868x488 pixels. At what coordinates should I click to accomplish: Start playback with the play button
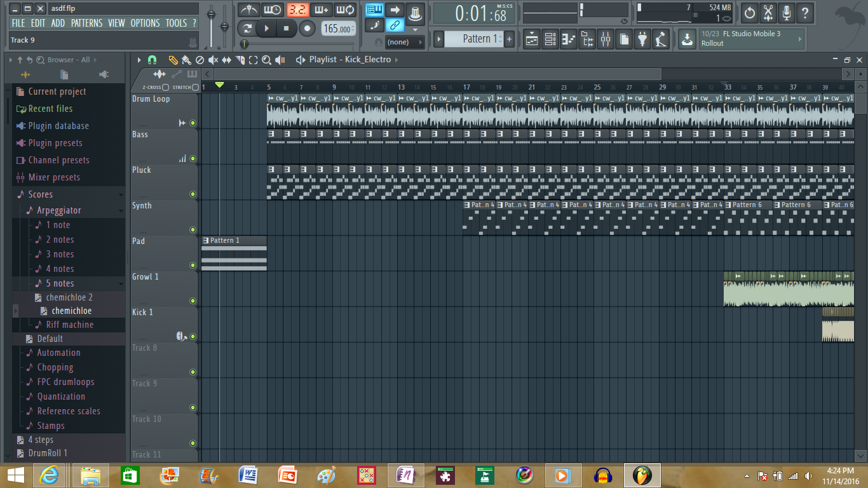tap(266, 28)
